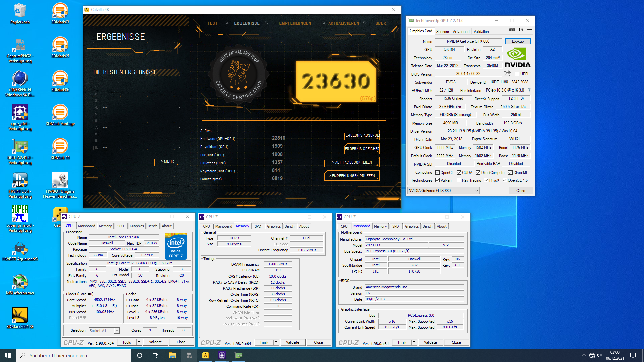This screenshot has width=644, height=362.
Task: Click the GPU-Z taskbar icon
Action: click(238, 355)
